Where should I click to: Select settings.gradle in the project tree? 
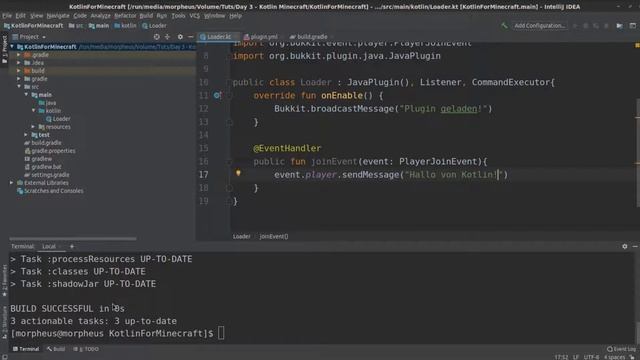coord(47,175)
